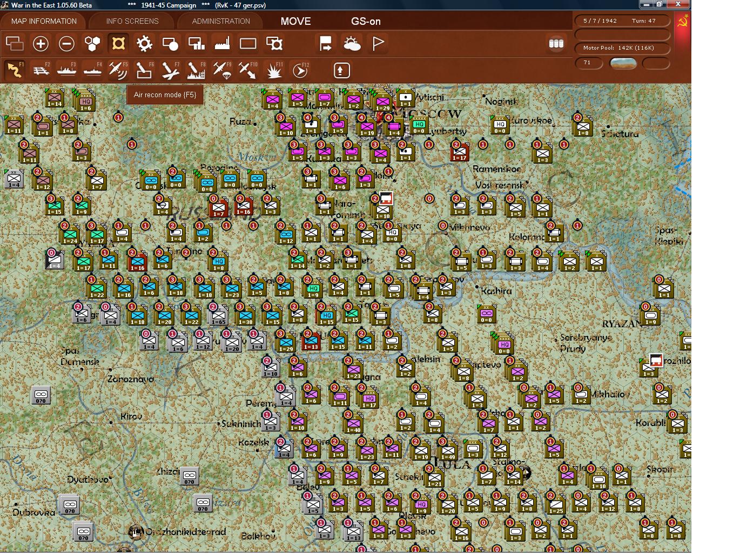Select the red unit counter labeled 1=7
This screenshot has width=747, height=560.
218,206
